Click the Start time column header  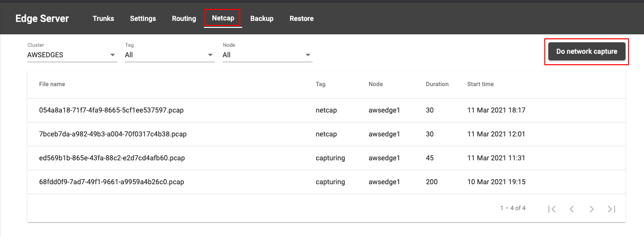[481, 84]
